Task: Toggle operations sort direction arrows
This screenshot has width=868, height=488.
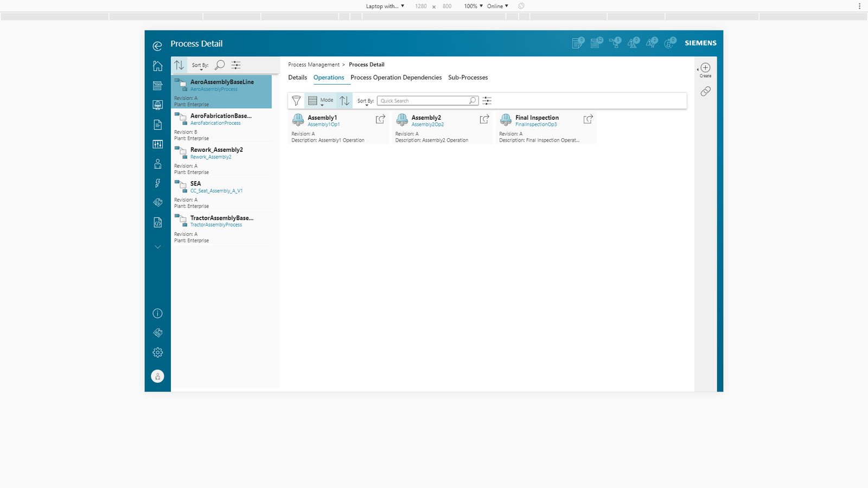Action: 344,100
